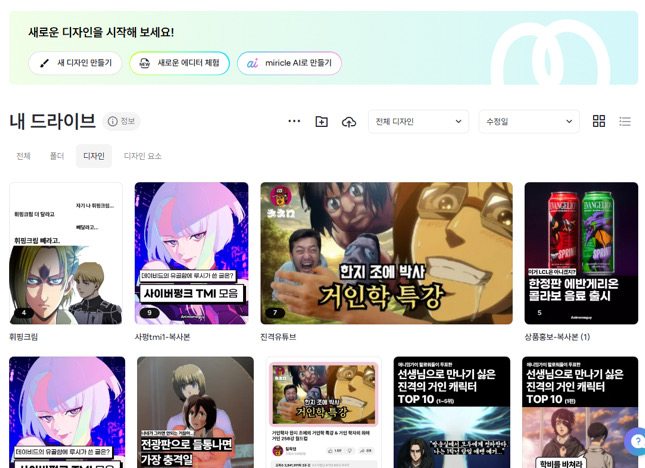
Task: Click the pencil icon in 새 디자인 만들기
Action: 44,63
